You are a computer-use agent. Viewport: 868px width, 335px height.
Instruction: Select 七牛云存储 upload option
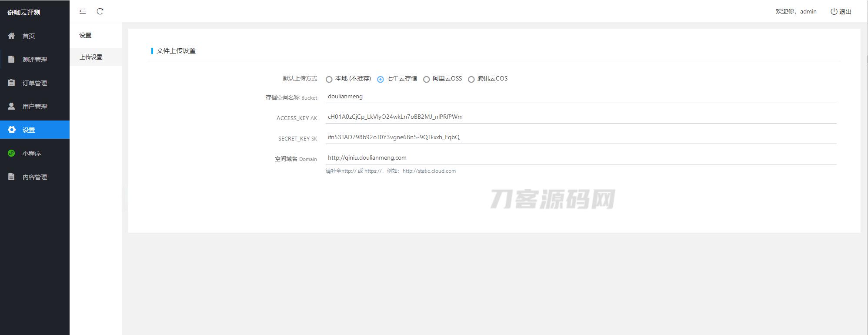coord(381,79)
